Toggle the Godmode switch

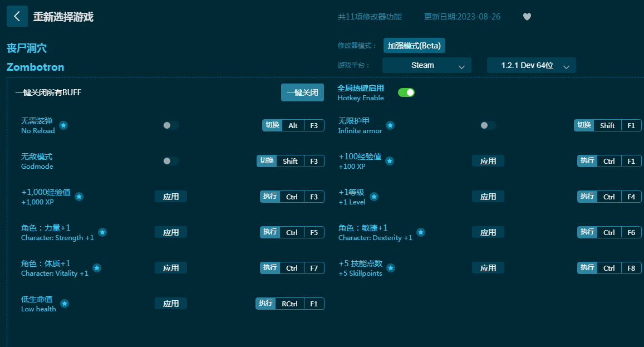170,161
